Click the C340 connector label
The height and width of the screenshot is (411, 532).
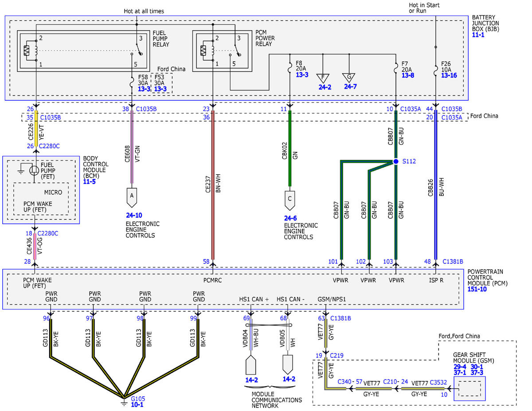[344, 381]
